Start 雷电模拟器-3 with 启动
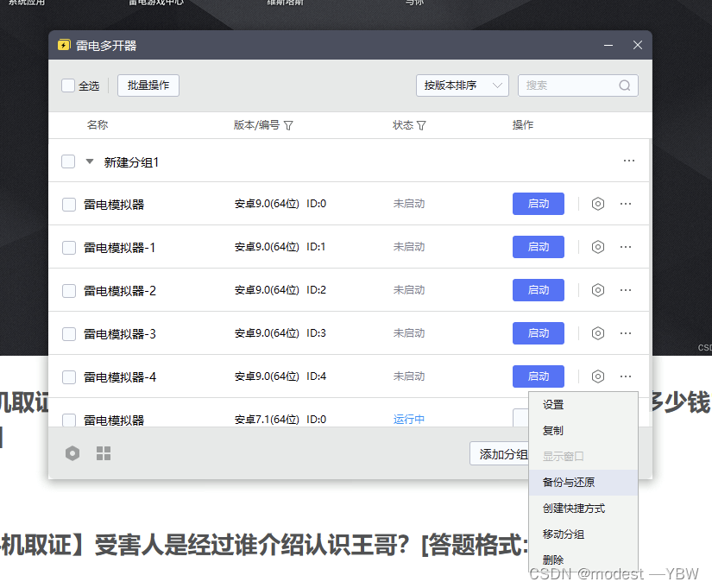The height and width of the screenshot is (588, 712). point(538,333)
